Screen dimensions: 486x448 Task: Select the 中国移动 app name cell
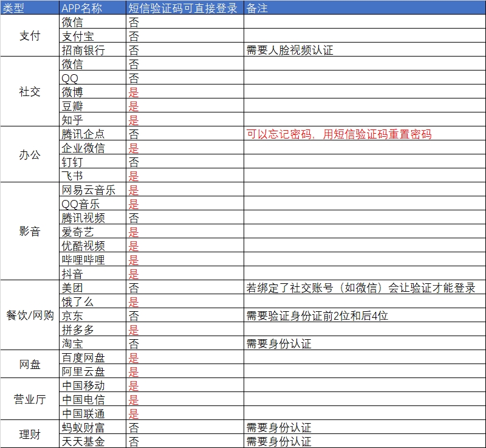click(93, 385)
